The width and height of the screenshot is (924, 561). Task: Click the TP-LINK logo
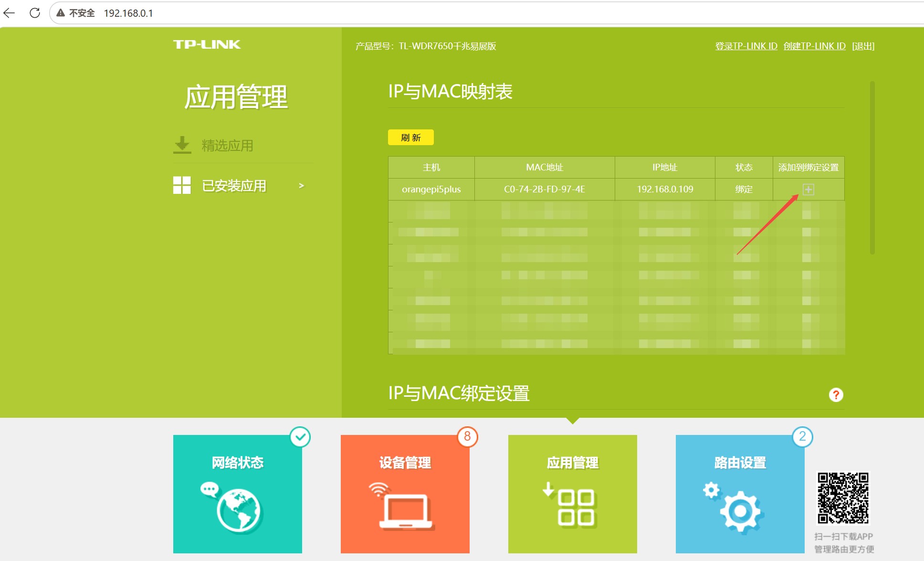(207, 44)
